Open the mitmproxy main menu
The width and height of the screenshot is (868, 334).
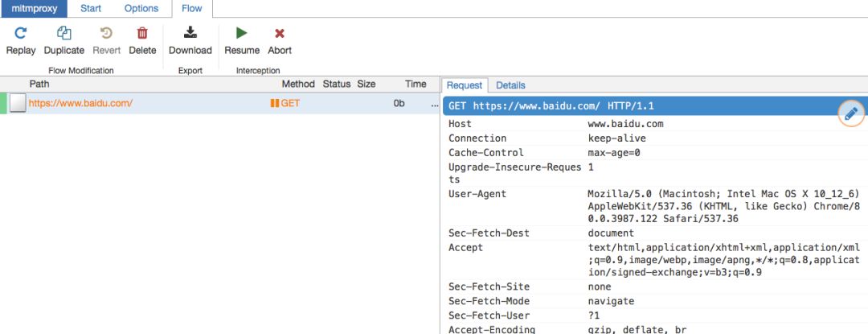coord(35,8)
